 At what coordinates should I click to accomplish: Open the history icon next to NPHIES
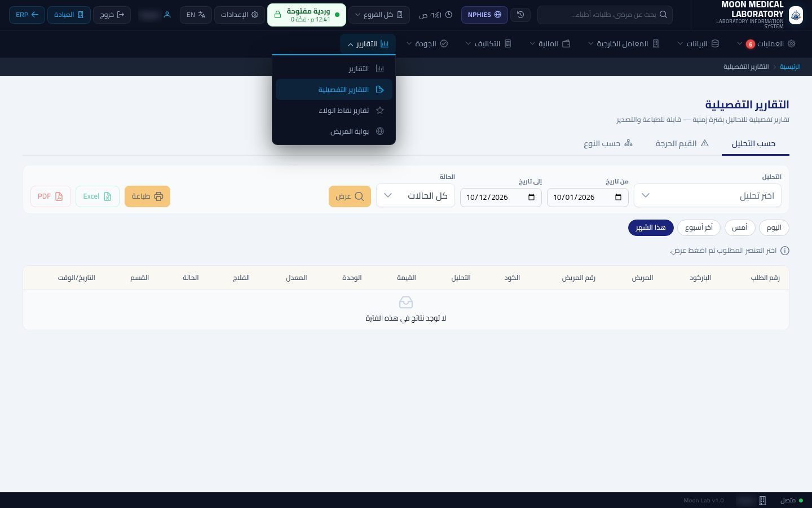point(520,15)
